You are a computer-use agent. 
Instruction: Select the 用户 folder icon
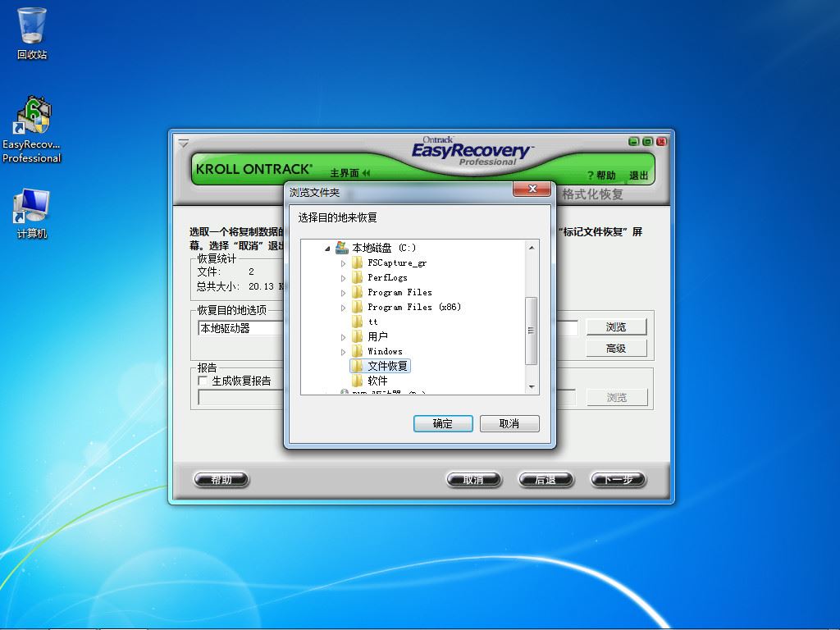click(x=357, y=336)
